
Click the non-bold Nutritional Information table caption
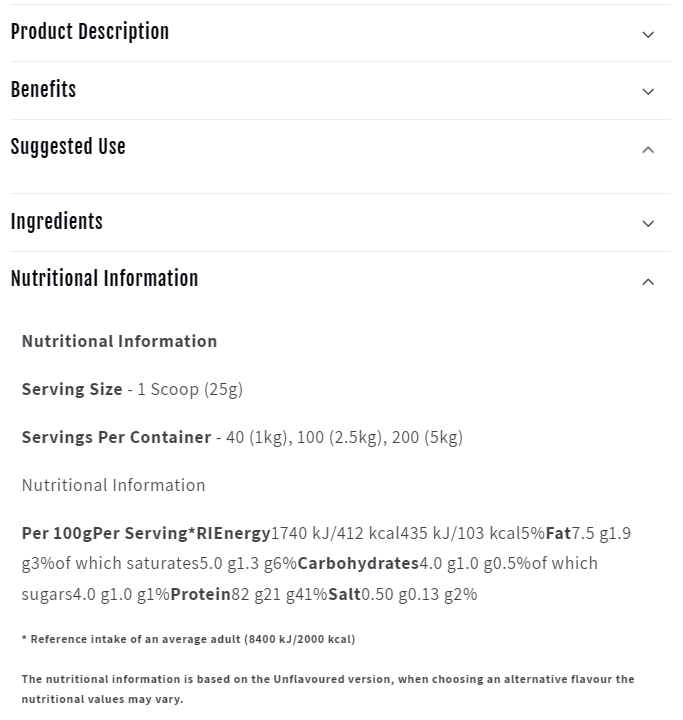pos(114,485)
